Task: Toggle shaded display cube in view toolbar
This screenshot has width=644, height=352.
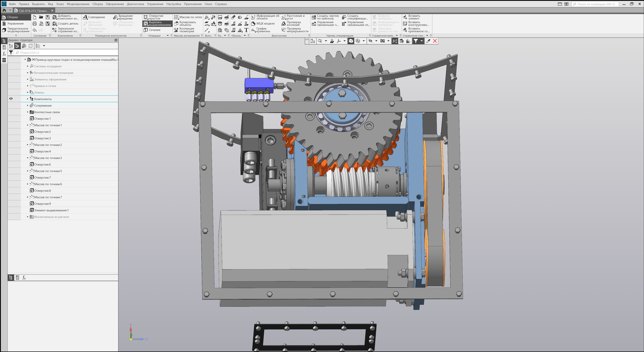Action: pyautogui.click(x=351, y=41)
